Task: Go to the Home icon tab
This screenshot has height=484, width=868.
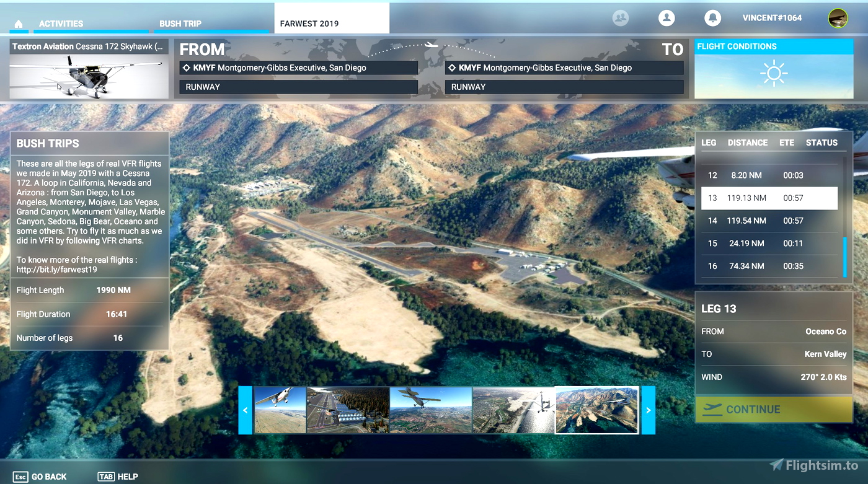Action: [x=19, y=24]
